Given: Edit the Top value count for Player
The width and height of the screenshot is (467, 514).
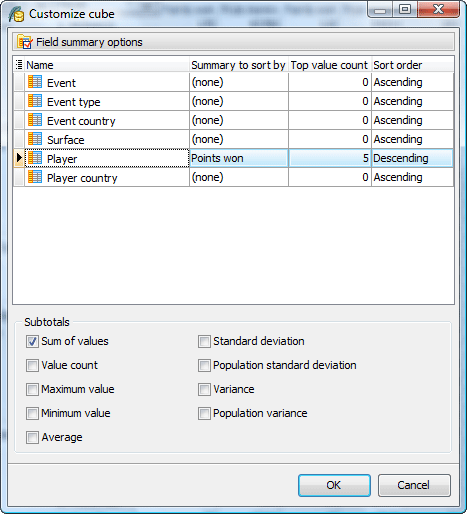Looking at the screenshot, I should [x=330, y=158].
